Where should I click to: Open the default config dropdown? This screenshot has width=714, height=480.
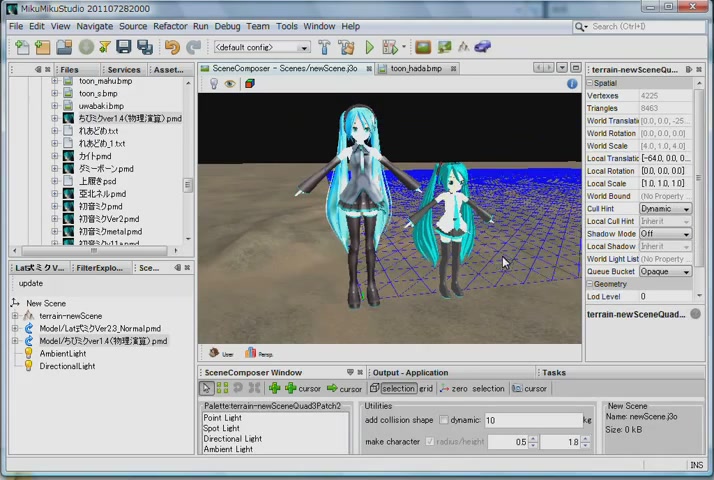(262, 47)
